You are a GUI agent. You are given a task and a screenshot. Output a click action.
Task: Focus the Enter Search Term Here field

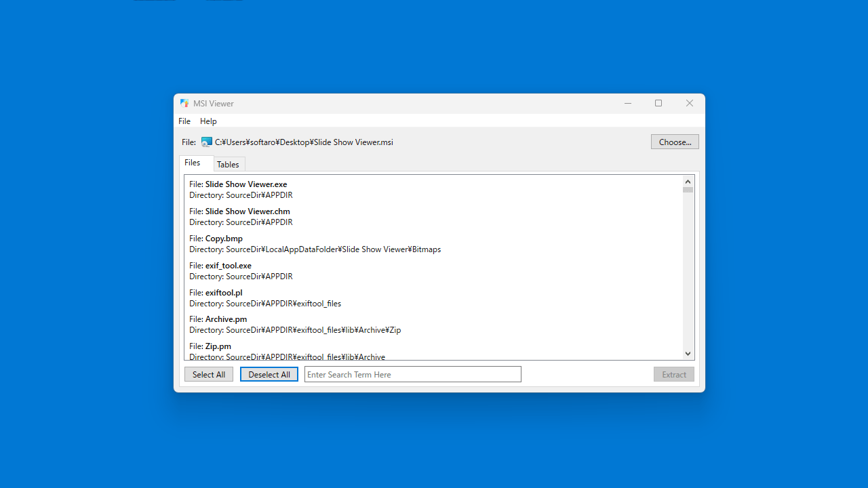pos(413,375)
